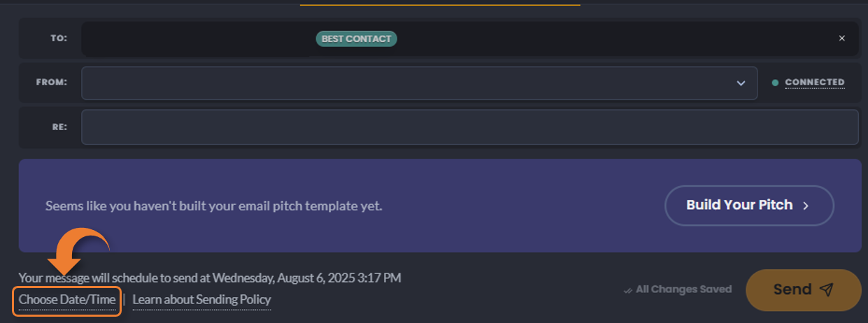
Task: Click the TO: field label
Action: click(59, 38)
